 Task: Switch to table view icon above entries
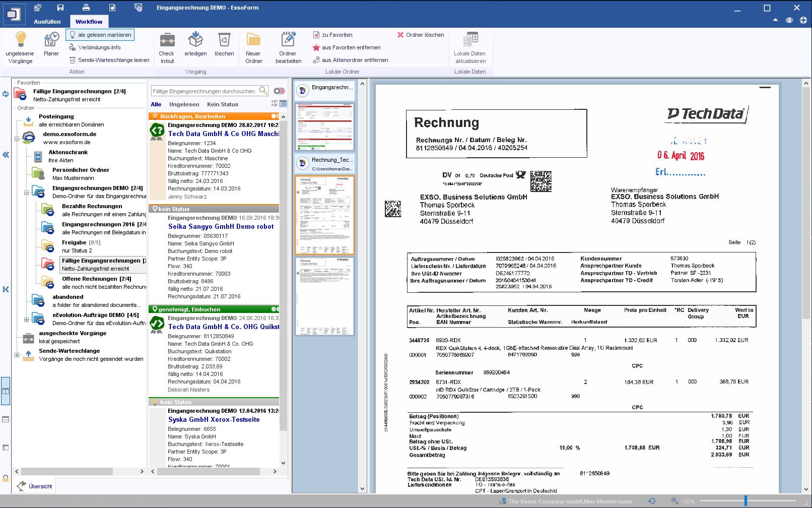(283, 103)
